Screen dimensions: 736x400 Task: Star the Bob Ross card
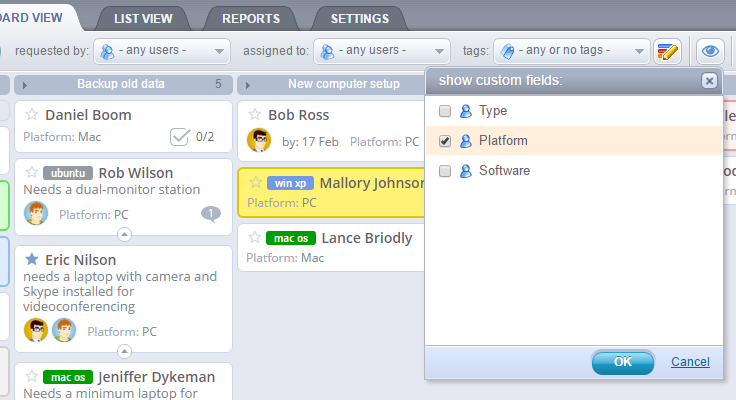click(254, 114)
